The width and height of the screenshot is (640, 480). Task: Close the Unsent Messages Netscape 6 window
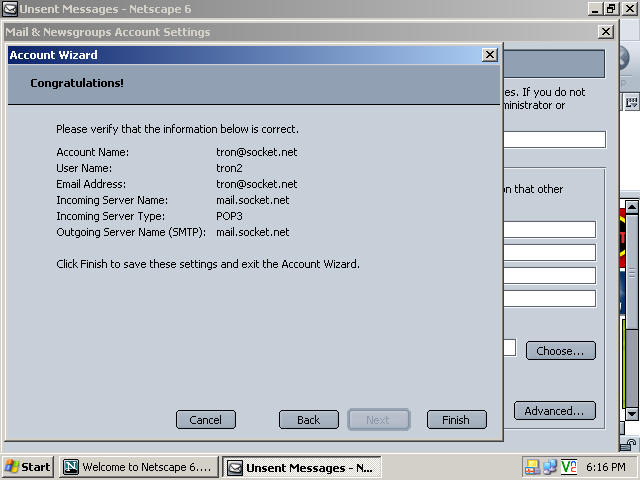click(x=629, y=9)
